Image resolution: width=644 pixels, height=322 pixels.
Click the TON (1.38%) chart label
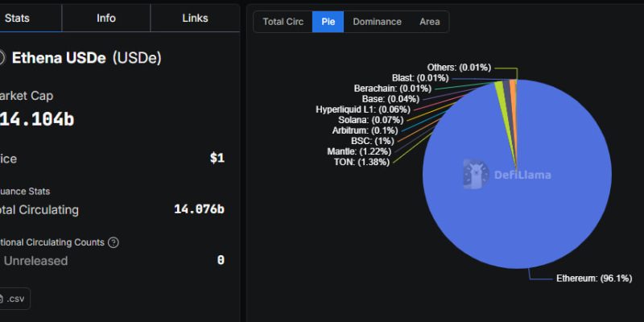(361, 162)
